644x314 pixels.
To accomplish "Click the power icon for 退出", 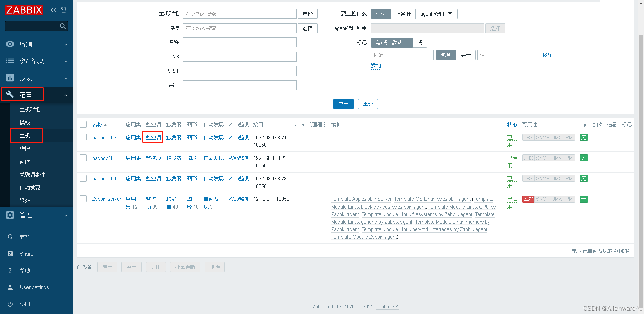I will (x=10, y=304).
